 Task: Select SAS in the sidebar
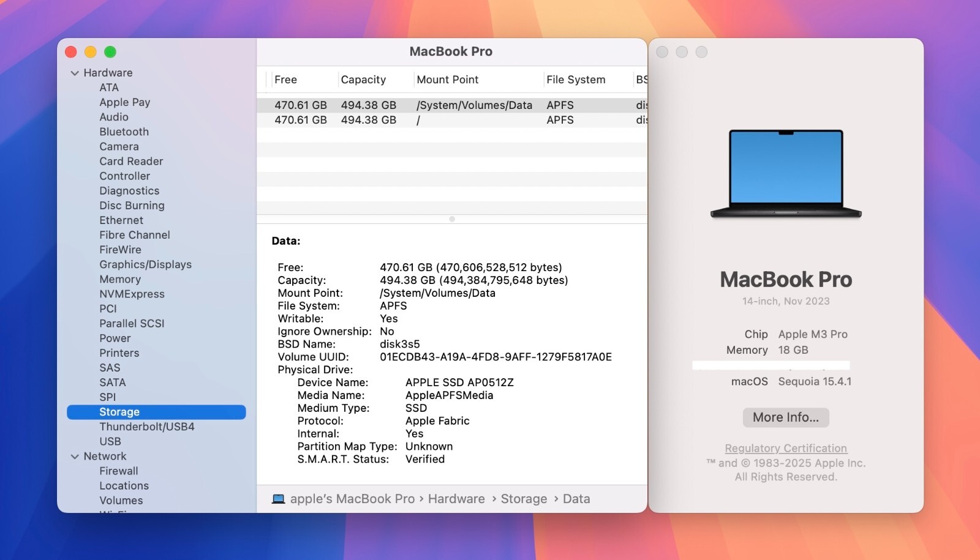tap(110, 368)
